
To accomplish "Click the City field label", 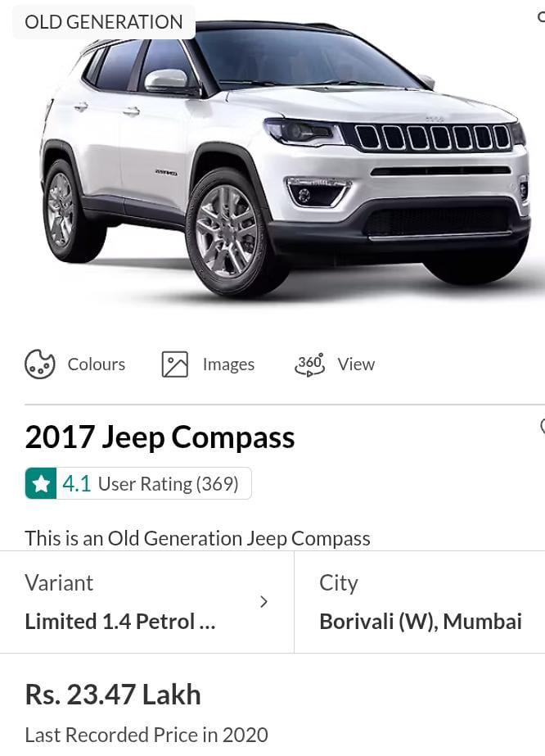I will tap(339, 583).
